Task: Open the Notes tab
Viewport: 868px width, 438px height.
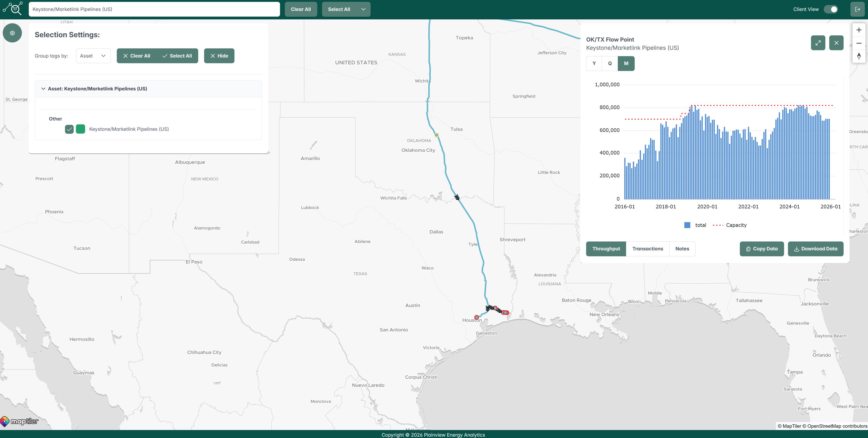Action: 682,249
